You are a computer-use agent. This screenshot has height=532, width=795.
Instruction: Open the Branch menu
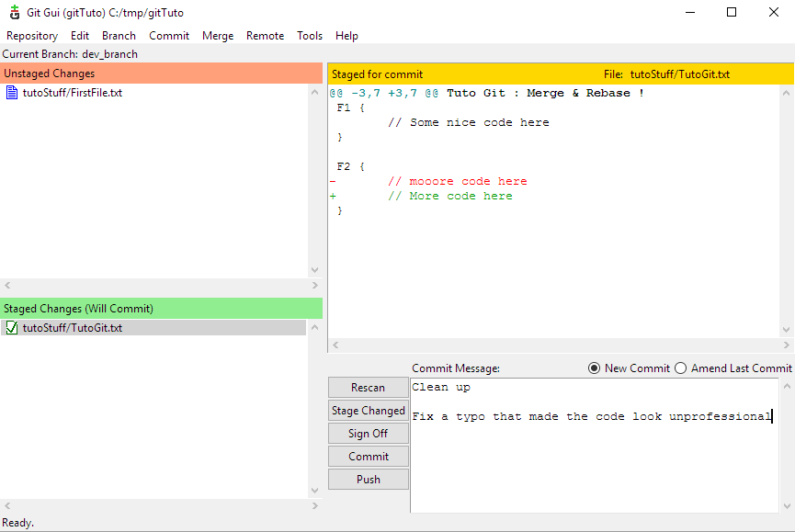[x=119, y=36]
